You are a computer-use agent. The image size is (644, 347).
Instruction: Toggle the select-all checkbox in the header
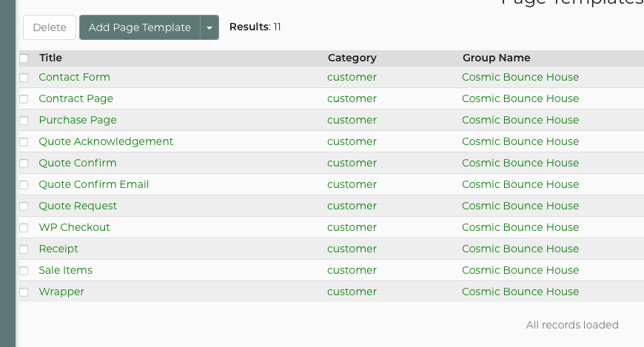24,58
